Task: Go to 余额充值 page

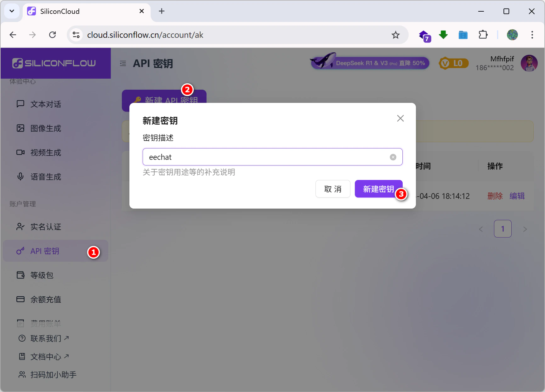Action: point(55,300)
